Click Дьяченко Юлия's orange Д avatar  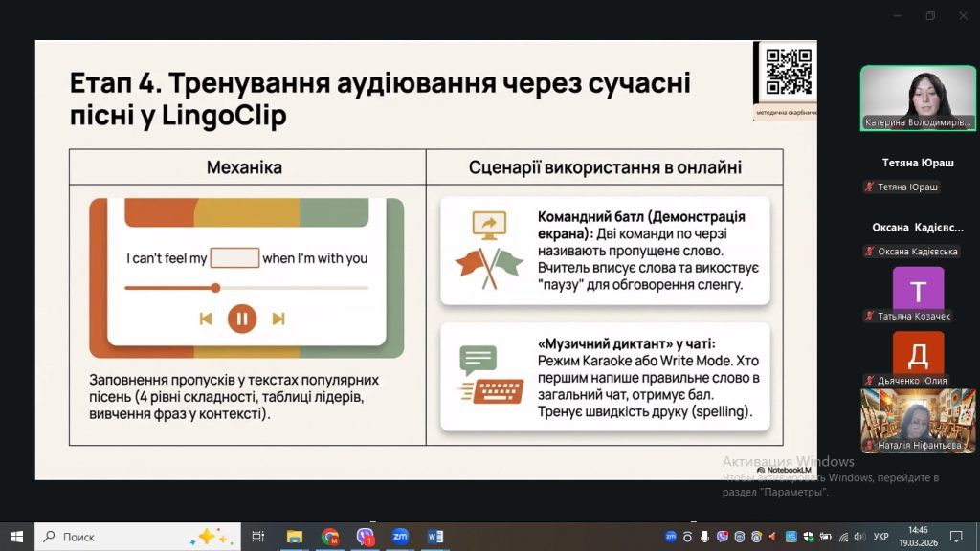tap(918, 354)
